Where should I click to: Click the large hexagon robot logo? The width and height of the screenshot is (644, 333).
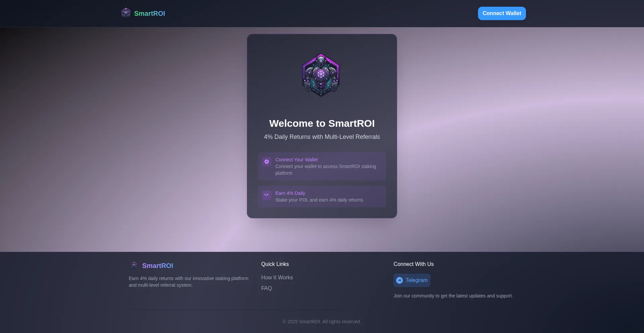[321, 75]
